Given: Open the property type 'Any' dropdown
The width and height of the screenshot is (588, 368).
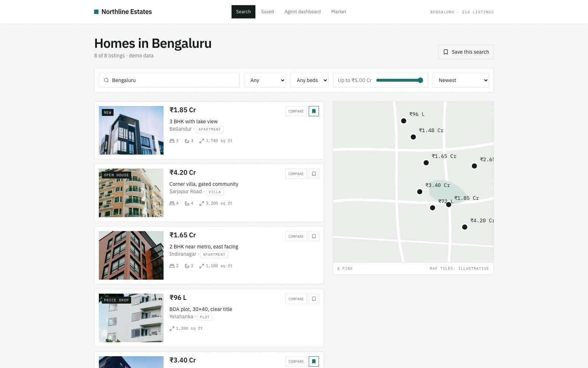Looking at the screenshot, I should click(265, 80).
